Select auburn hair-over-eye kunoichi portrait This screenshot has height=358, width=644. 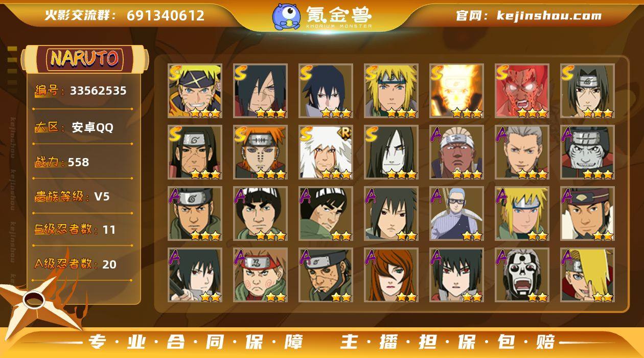coord(392,275)
